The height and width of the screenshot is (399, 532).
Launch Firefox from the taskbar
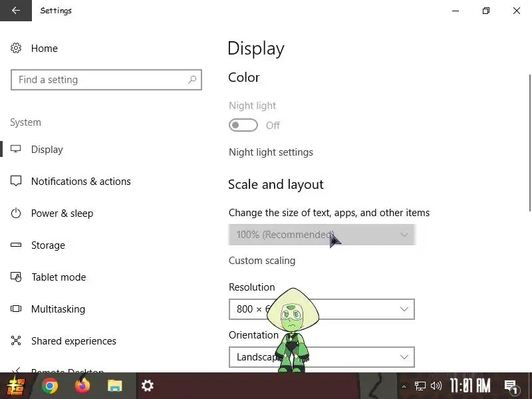82,386
